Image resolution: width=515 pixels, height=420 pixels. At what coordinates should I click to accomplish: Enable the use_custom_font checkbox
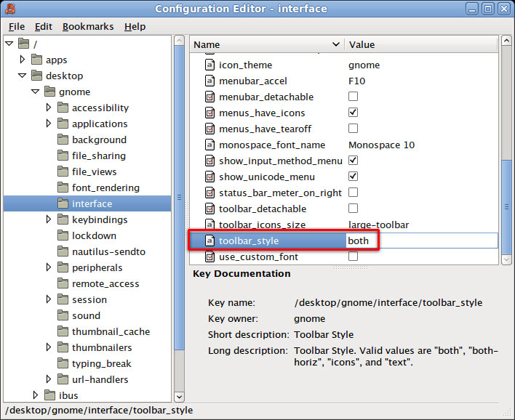click(353, 257)
